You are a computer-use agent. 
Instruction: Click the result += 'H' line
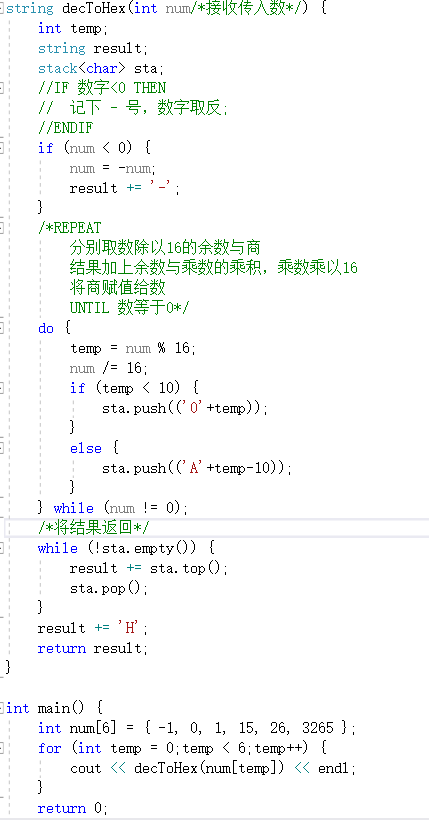[93, 628]
